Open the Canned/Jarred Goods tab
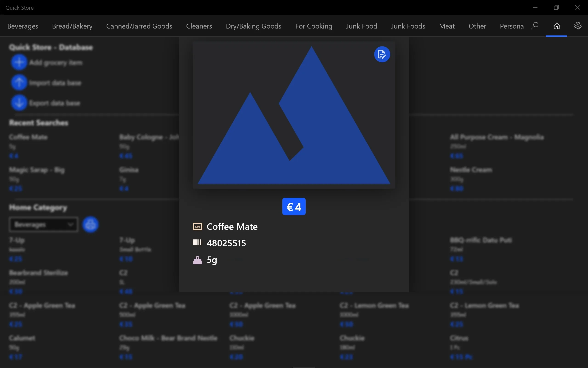The height and width of the screenshot is (368, 588). [139, 26]
